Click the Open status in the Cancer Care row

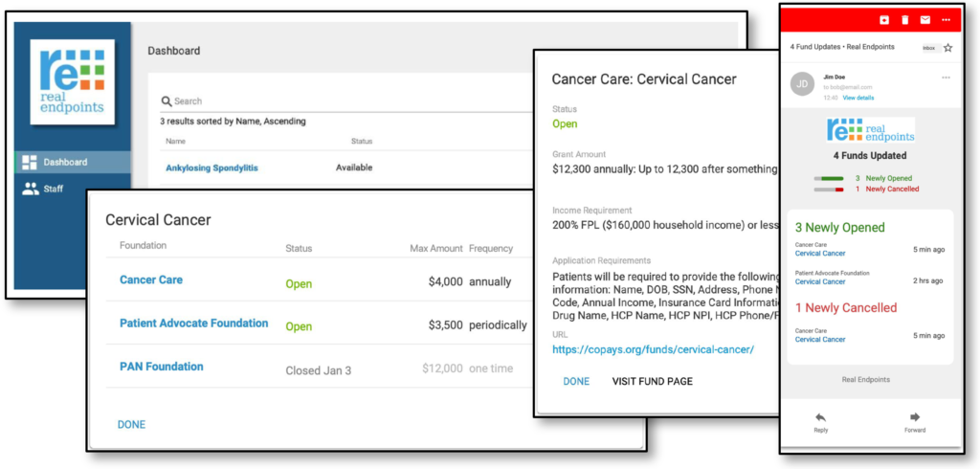click(x=299, y=284)
